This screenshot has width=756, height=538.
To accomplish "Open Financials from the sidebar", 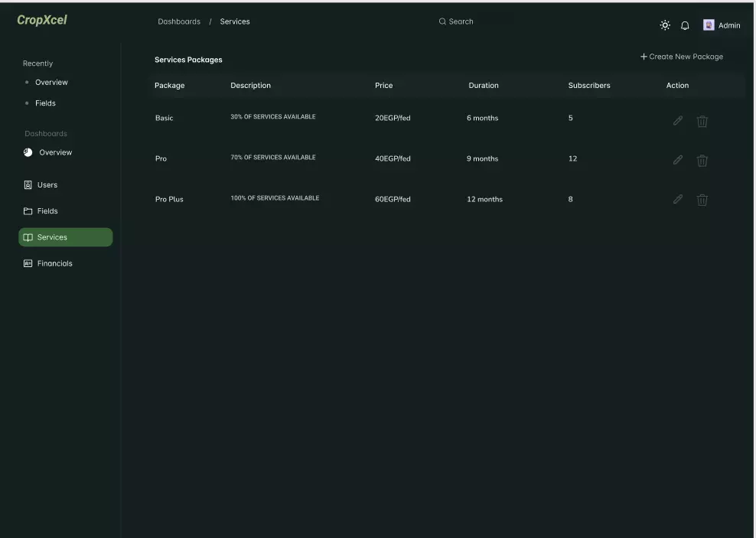I will tap(54, 263).
